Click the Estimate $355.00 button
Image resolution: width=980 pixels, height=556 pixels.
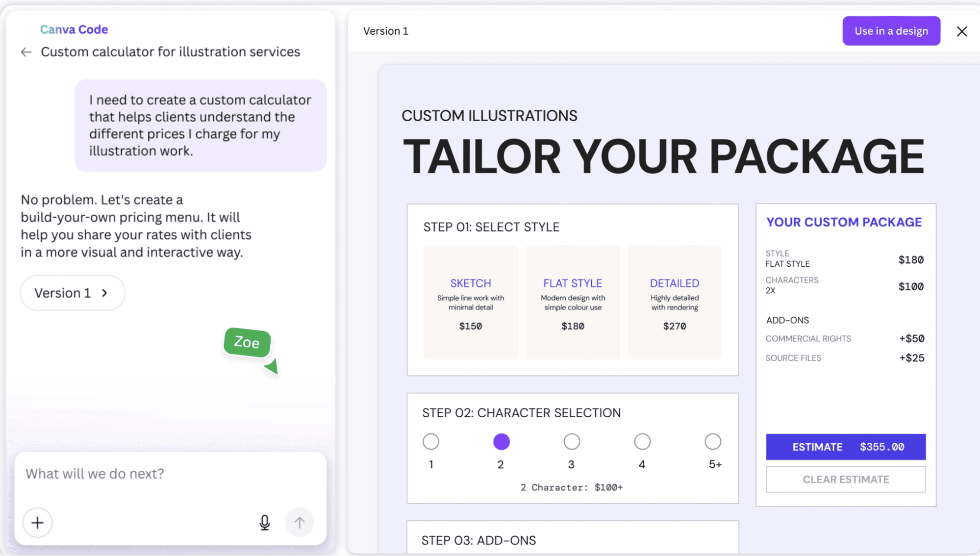(845, 447)
